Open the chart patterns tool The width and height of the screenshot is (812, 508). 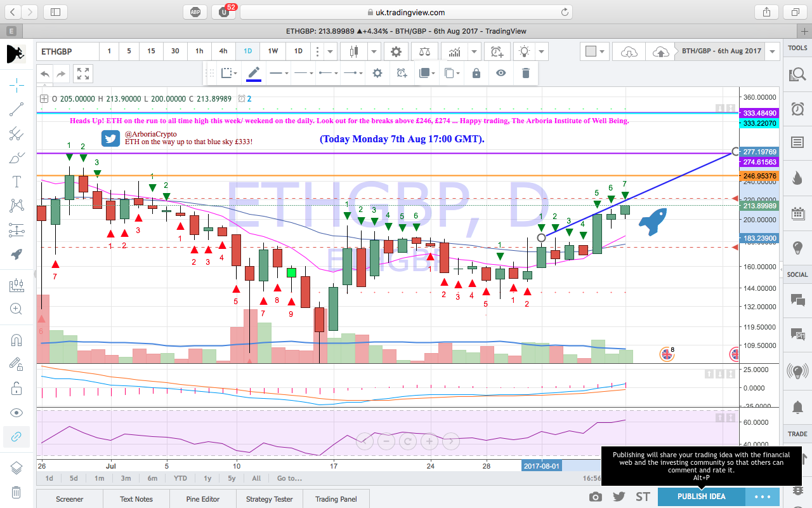pos(16,206)
